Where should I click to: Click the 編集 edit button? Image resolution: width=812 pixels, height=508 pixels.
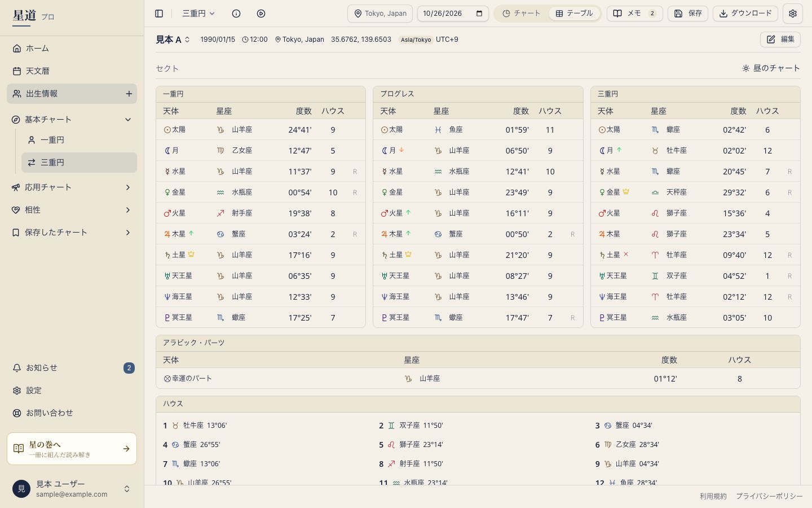(780, 40)
